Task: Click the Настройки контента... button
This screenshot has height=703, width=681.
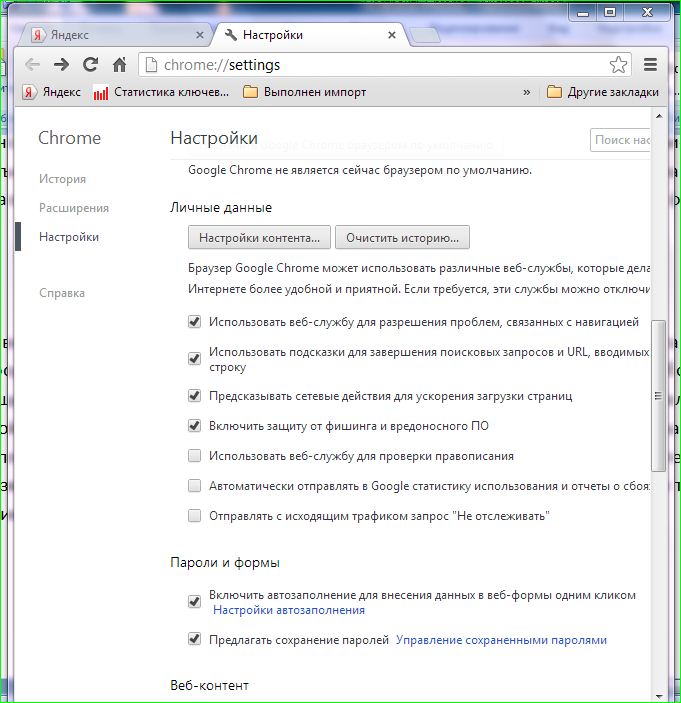Action: click(x=259, y=237)
